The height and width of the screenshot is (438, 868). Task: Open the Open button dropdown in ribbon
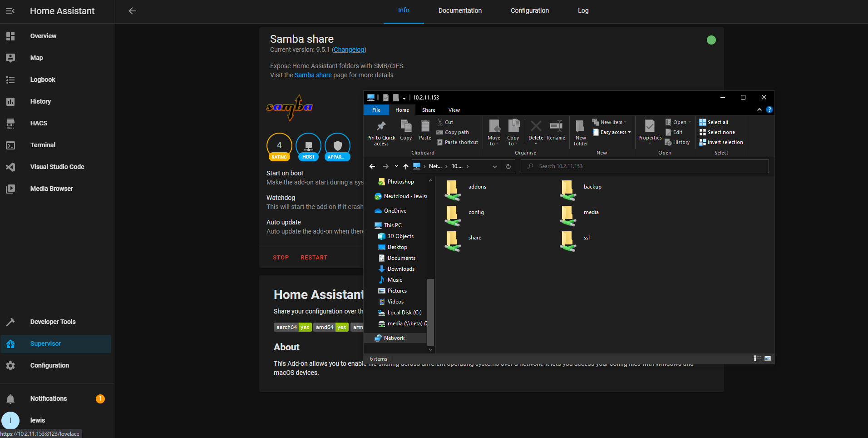pos(678,122)
